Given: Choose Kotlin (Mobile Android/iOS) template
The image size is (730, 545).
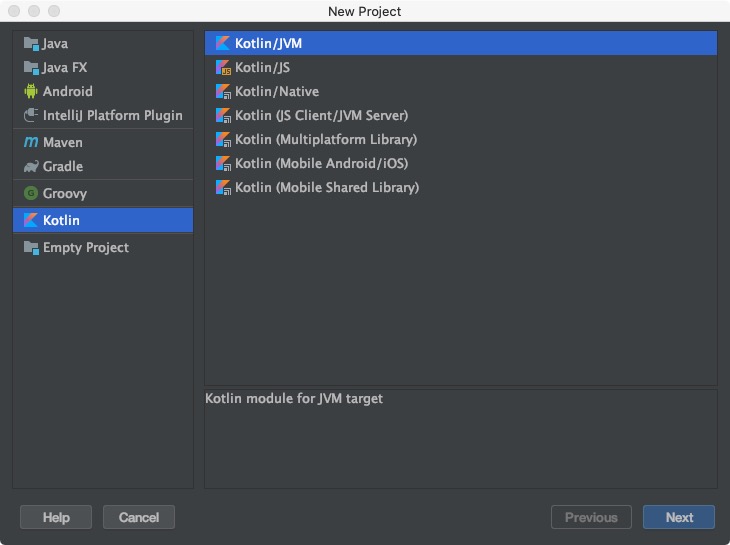Looking at the screenshot, I should tap(321, 164).
